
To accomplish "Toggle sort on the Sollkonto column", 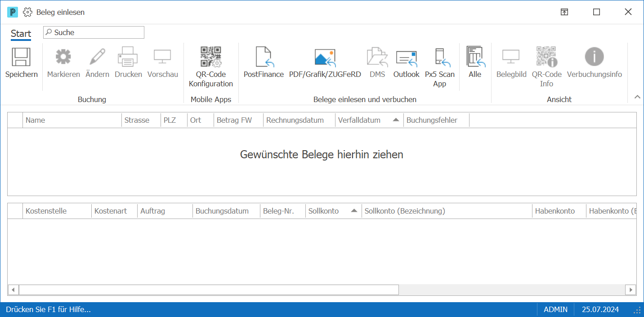I will click(x=334, y=211).
